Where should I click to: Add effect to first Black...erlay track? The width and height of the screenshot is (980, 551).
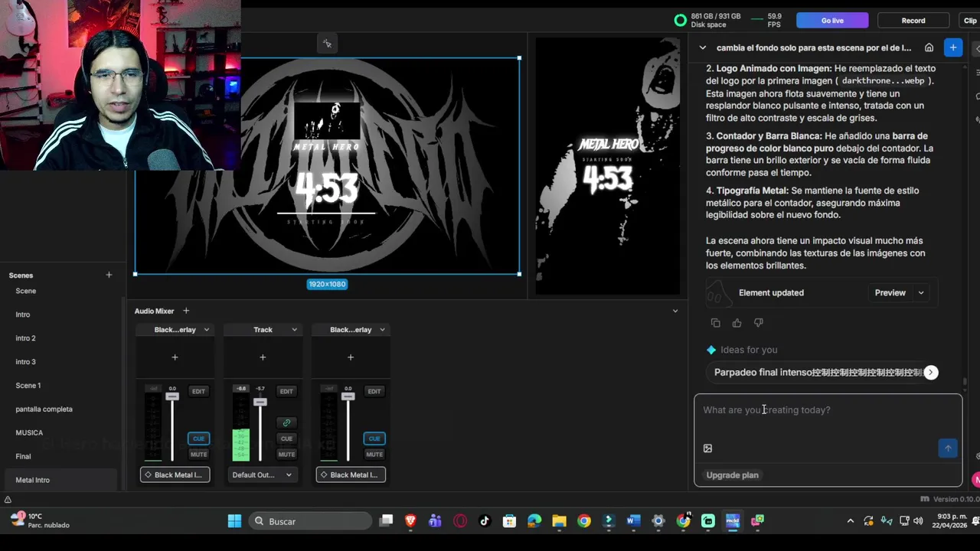tap(175, 357)
